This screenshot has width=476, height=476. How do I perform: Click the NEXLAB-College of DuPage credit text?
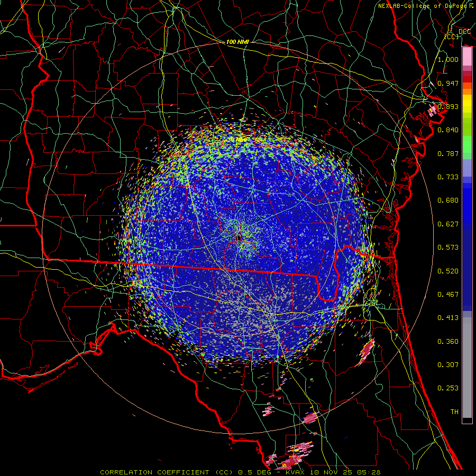(424, 6)
